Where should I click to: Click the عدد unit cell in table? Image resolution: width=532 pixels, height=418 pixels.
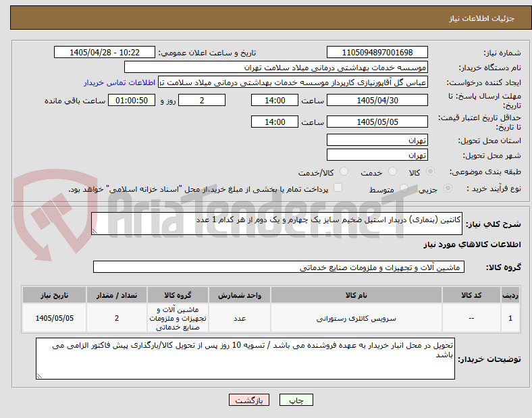click(240, 318)
